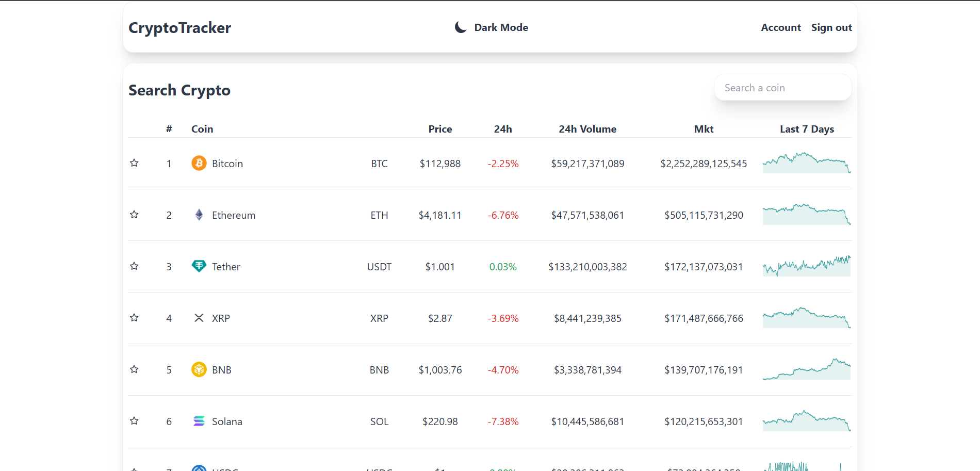
Task: Open BNB's last 7 days chart
Action: [x=806, y=369]
